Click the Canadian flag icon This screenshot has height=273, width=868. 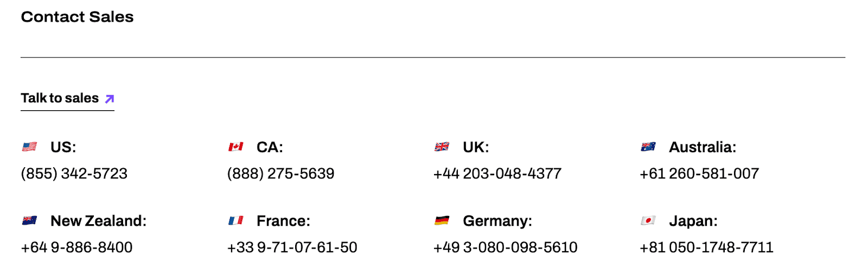(235, 147)
